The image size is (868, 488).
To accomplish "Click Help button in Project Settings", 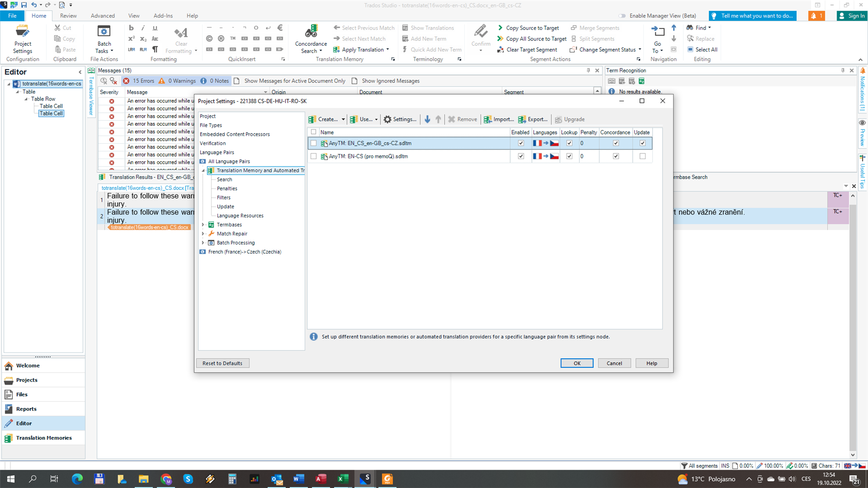I will click(651, 363).
